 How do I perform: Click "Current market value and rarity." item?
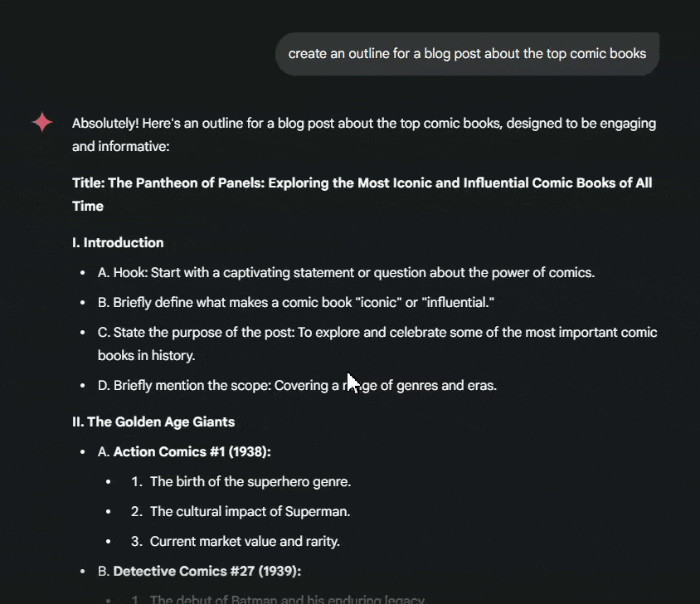point(245,542)
